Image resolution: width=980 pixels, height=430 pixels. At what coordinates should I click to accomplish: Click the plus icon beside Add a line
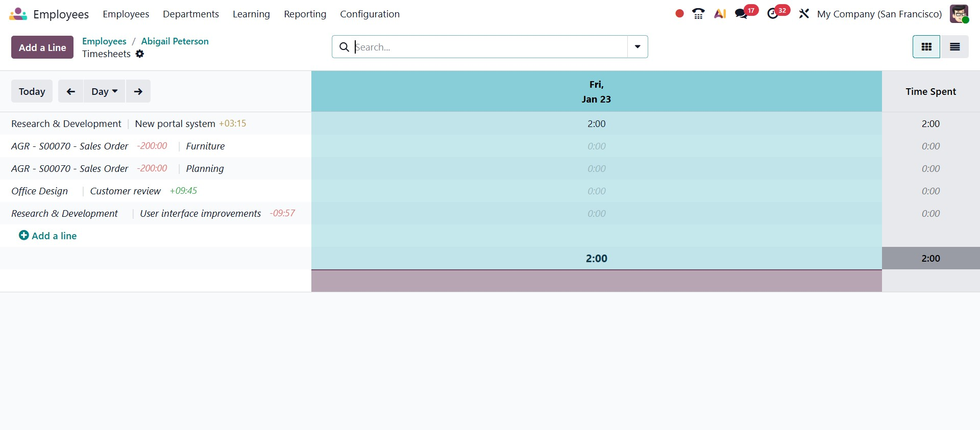tap(23, 235)
